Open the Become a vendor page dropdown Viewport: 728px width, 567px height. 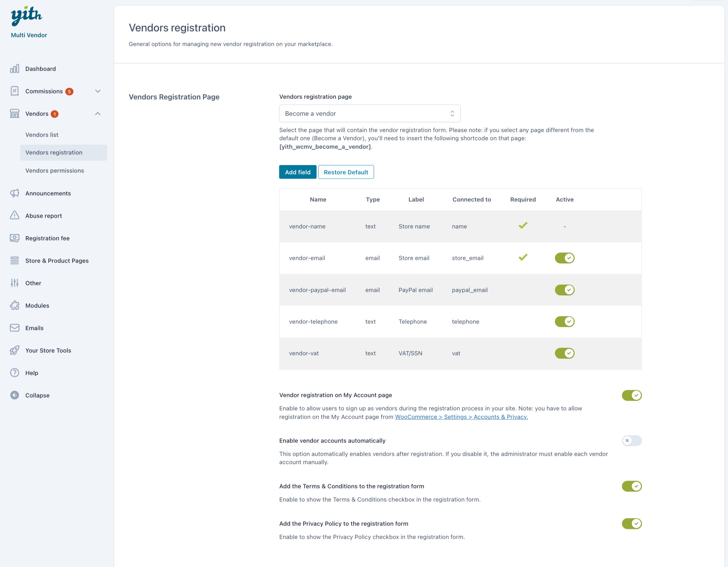click(370, 114)
